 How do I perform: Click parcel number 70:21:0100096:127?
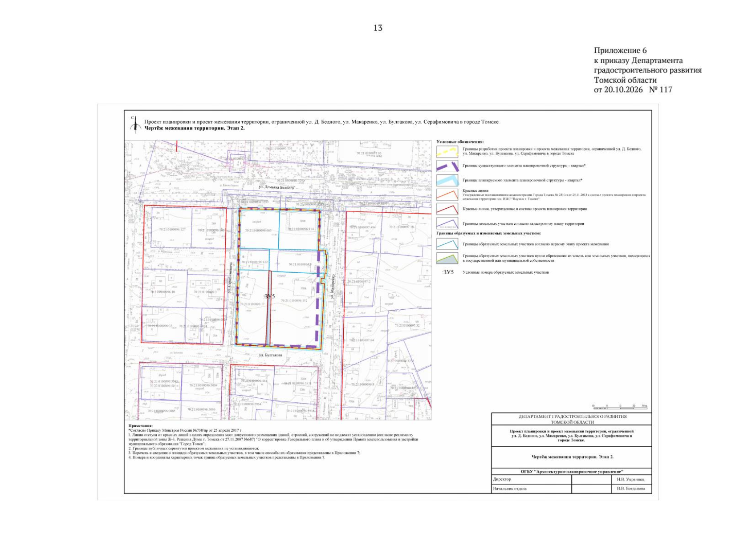pos(172,230)
